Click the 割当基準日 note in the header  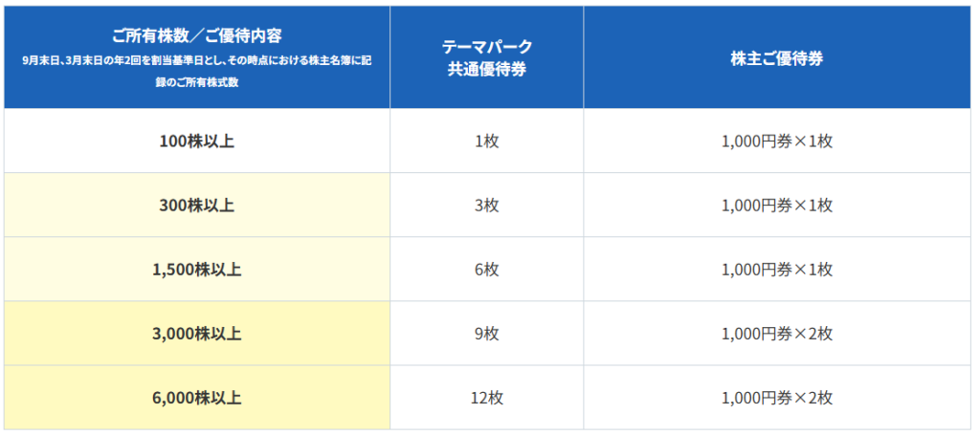coord(196,73)
